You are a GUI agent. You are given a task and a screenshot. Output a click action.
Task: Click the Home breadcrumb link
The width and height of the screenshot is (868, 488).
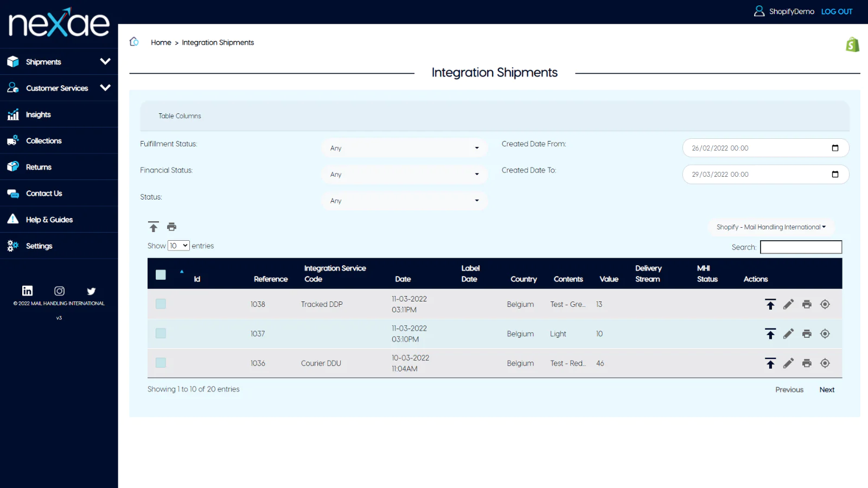coord(161,42)
